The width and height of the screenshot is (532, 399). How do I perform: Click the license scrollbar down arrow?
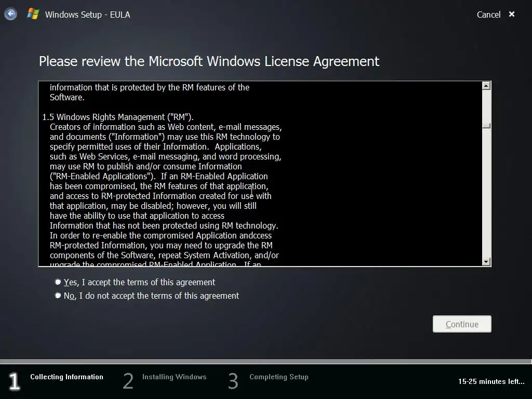pos(486,262)
